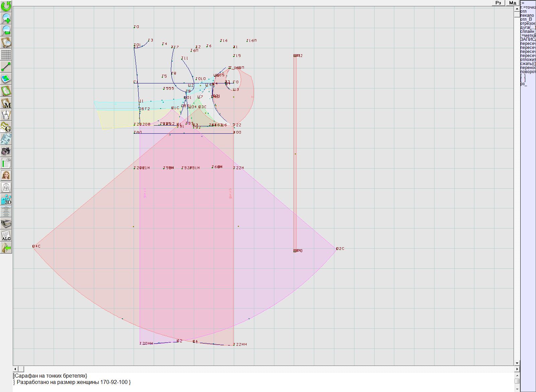536x392 pixels.
Task: Click the exit door icon
Action: pyautogui.click(x=6, y=248)
